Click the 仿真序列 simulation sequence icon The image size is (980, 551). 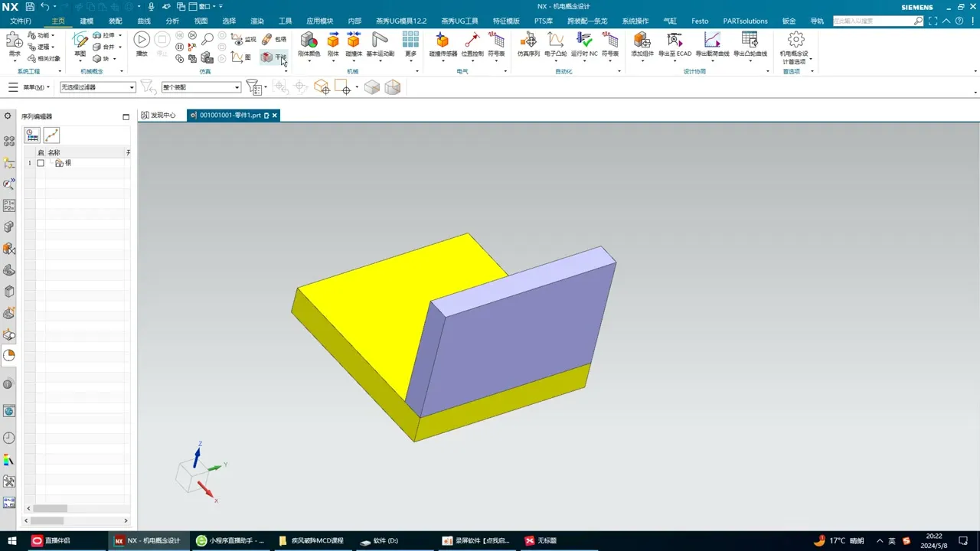(528, 44)
